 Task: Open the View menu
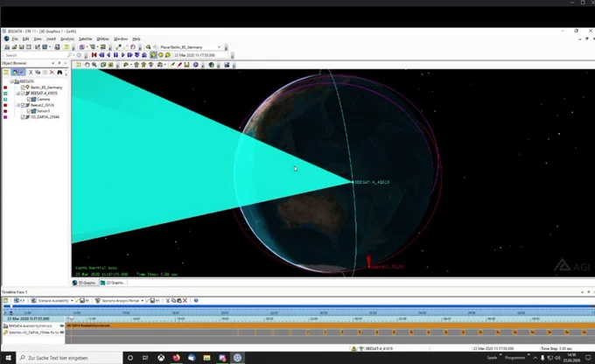(x=38, y=38)
